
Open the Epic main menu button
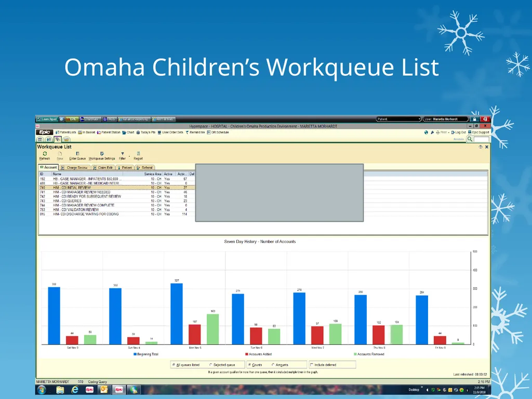click(45, 132)
